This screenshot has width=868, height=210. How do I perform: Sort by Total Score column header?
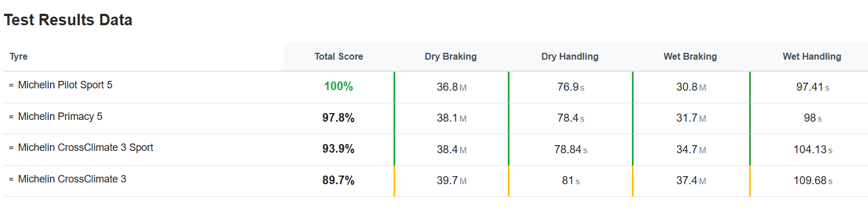point(339,57)
